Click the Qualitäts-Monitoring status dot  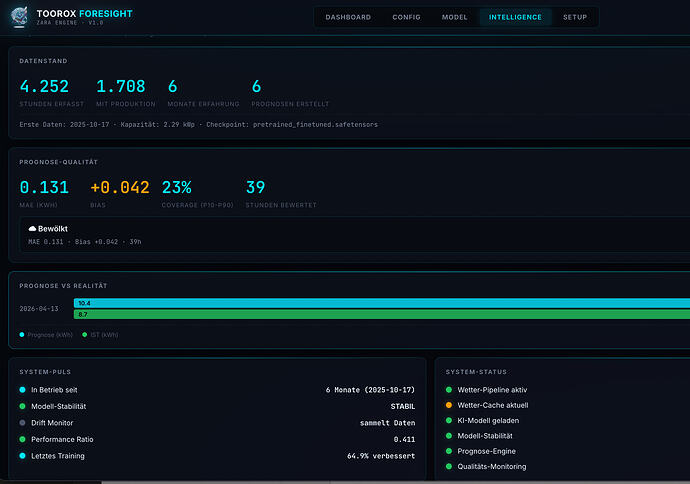tap(449, 466)
